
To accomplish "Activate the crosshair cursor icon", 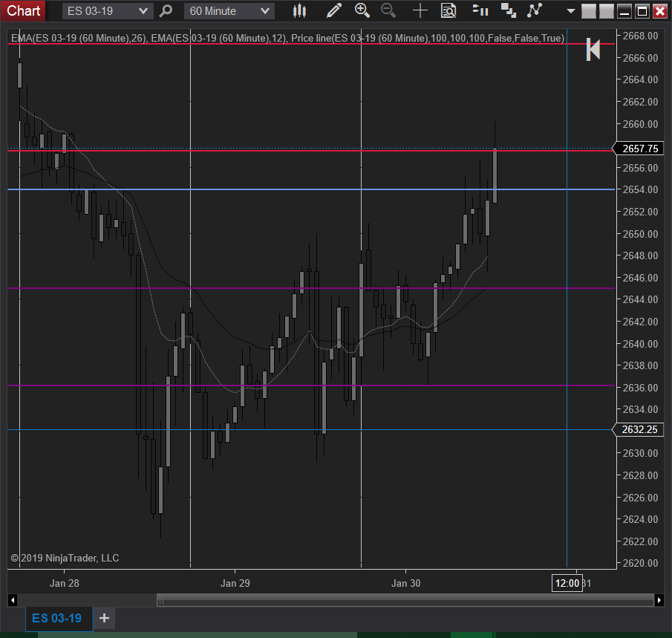I will [420, 10].
